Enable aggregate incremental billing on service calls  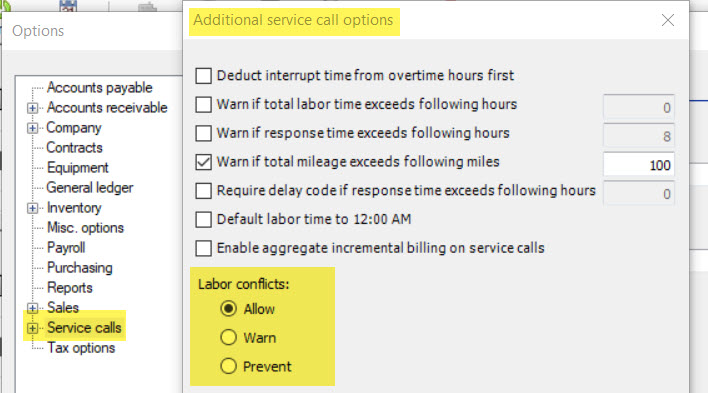tap(204, 248)
